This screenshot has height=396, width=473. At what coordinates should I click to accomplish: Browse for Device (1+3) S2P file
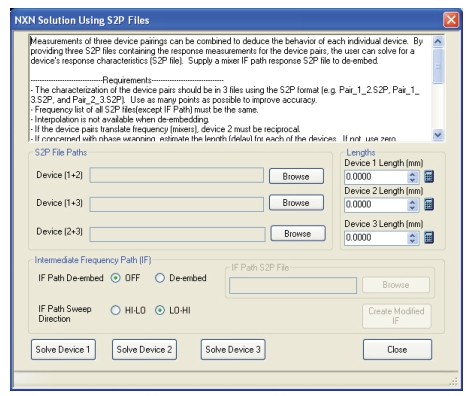(296, 203)
